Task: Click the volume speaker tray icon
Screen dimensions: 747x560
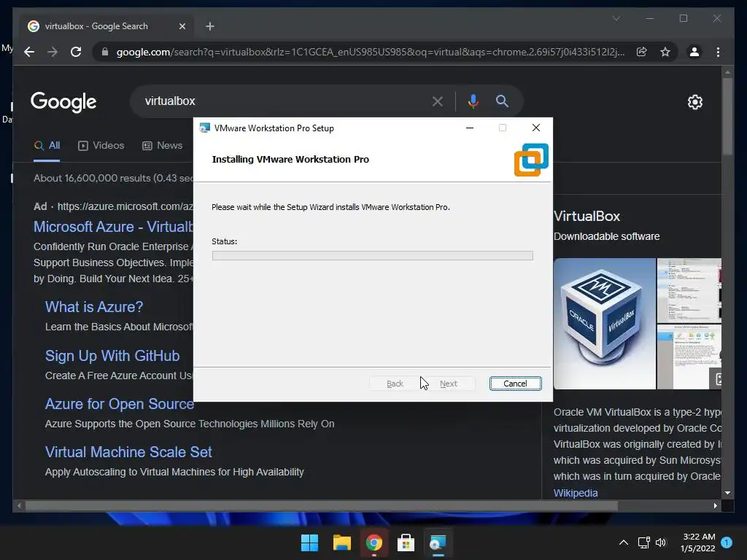Action: click(x=661, y=542)
